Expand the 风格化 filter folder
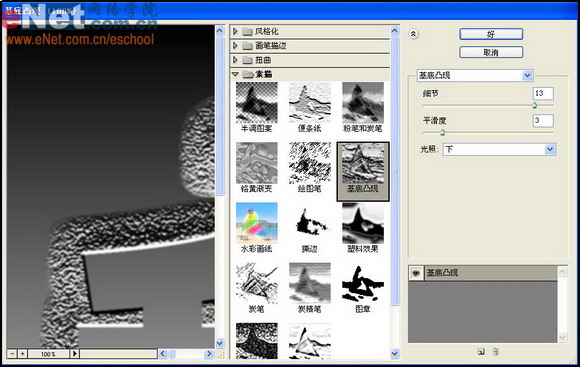580x367 pixels. (235, 31)
